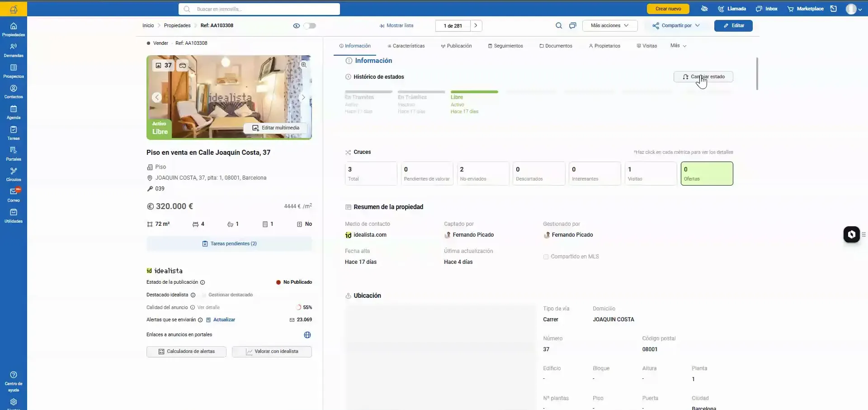868x410 pixels.
Task: Open the Ofertas metric card
Action: click(707, 174)
